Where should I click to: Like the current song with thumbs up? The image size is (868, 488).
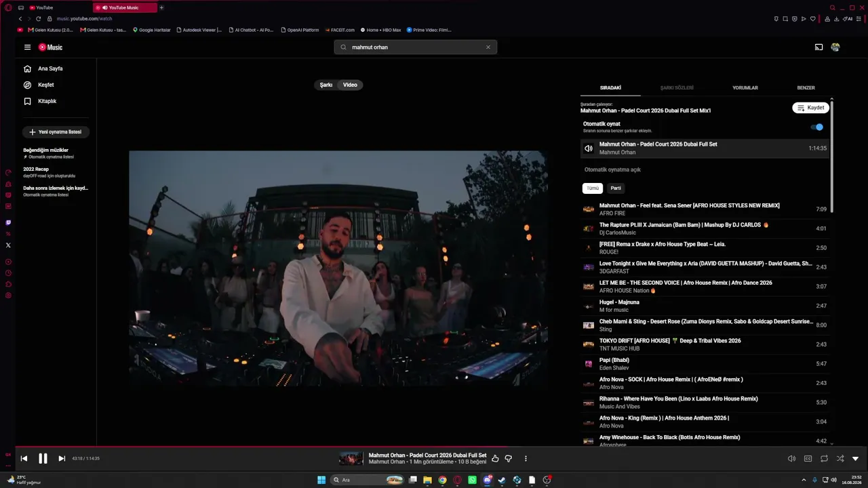(495, 459)
